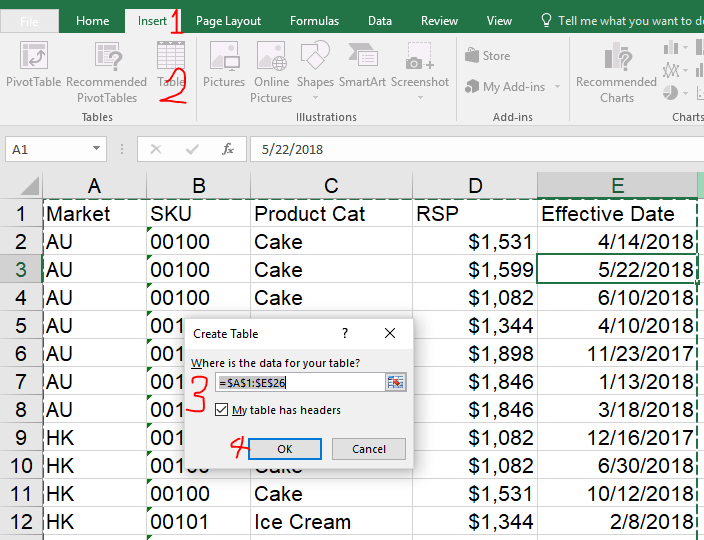This screenshot has height=540, width=704.
Task: Expand the Shapes dropdown
Action: coord(315,97)
